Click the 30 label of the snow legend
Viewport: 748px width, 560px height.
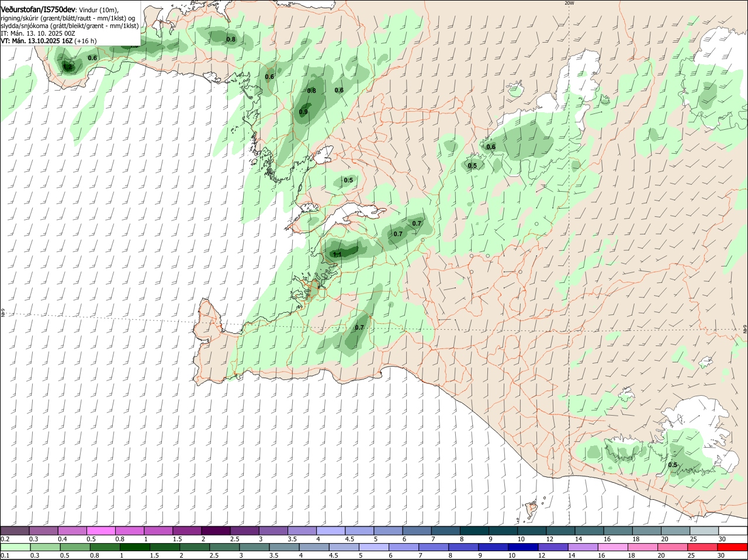pos(722,539)
